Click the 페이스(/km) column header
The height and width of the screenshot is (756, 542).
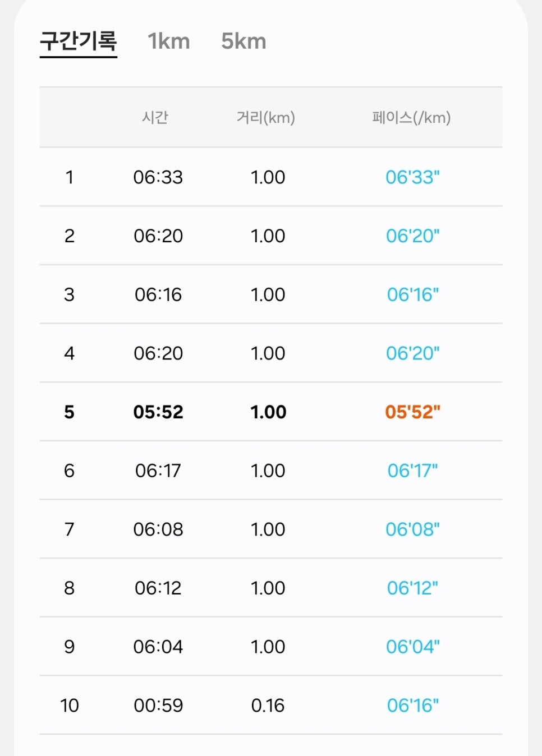411,117
